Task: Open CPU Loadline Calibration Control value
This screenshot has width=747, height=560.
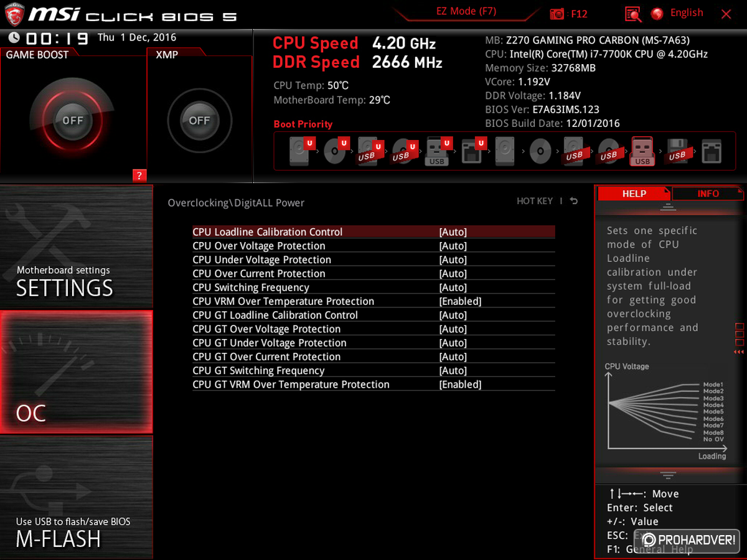Action: point(453,232)
